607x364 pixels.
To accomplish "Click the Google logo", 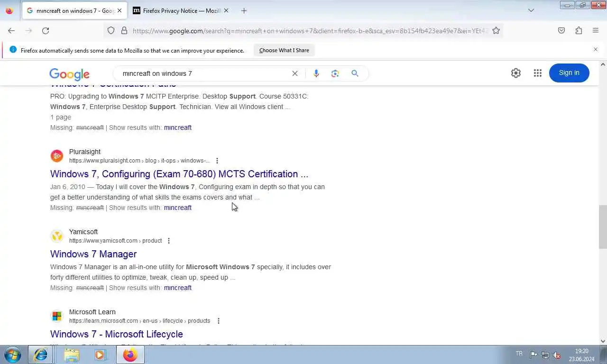I will point(69,74).
